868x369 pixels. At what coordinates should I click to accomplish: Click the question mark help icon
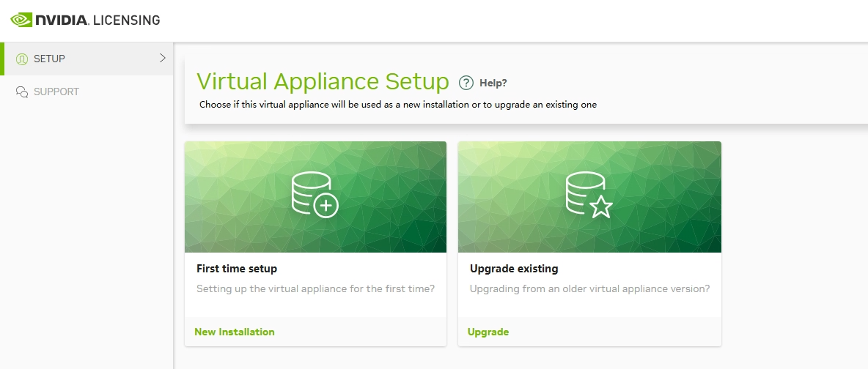pyautogui.click(x=466, y=82)
